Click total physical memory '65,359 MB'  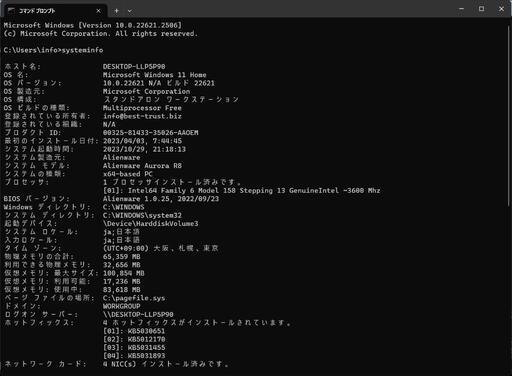tap(122, 257)
